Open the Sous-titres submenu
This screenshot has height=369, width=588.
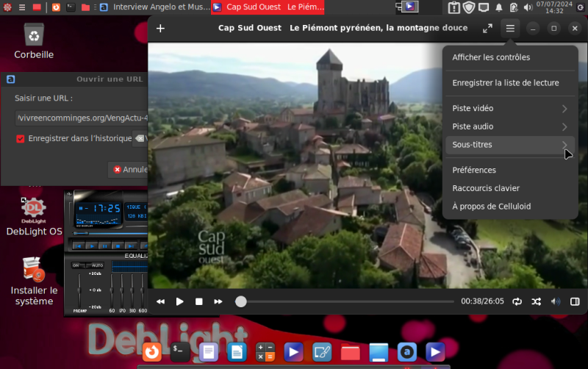510,145
